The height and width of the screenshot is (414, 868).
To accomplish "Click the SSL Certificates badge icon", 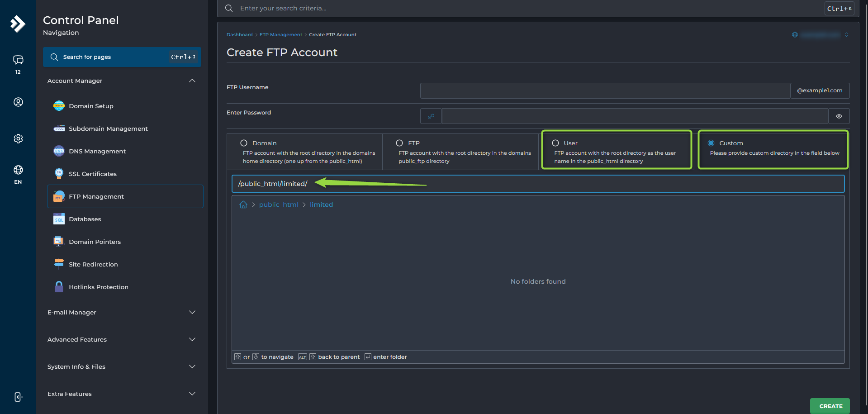I will point(59,174).
